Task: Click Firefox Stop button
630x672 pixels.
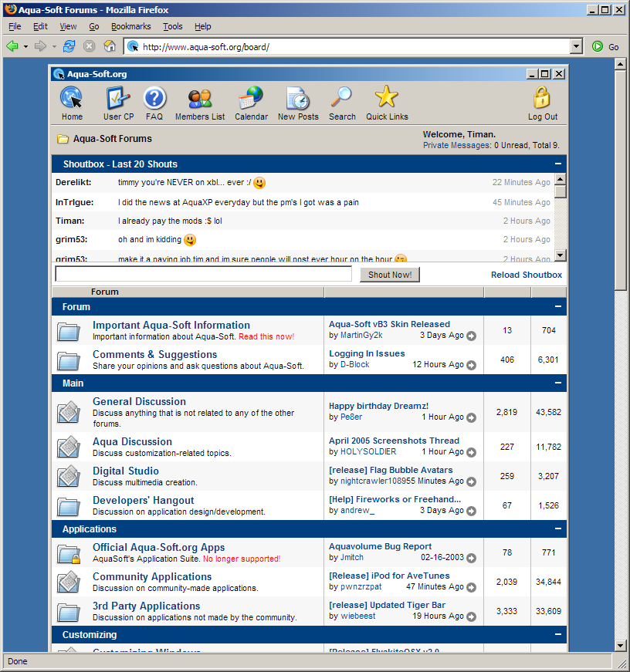Action: (90, 46)
